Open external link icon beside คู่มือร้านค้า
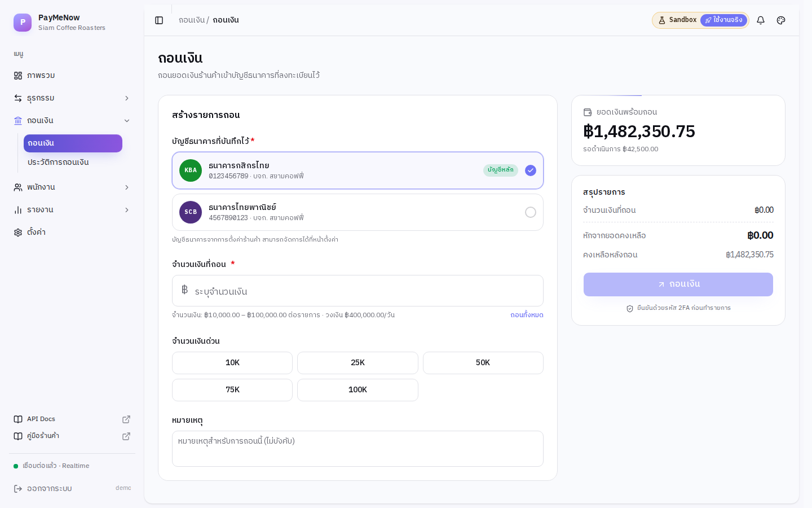 (126, 436)
